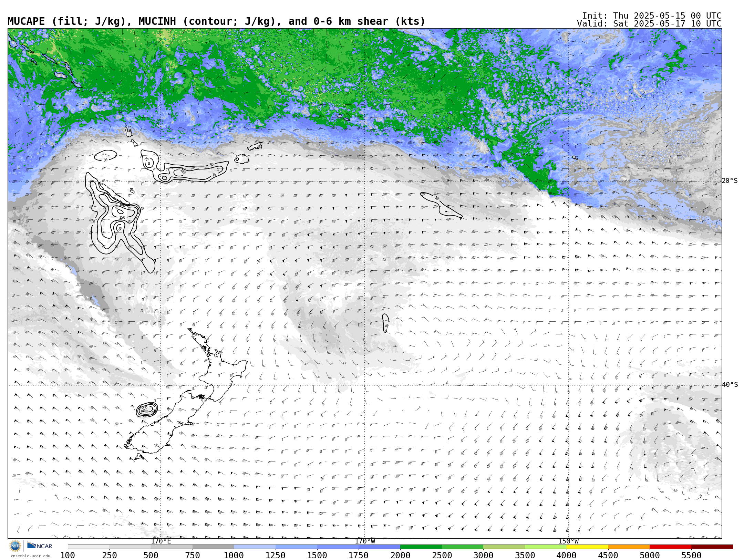Pick the 250–500 colorbar swatch

130,547
